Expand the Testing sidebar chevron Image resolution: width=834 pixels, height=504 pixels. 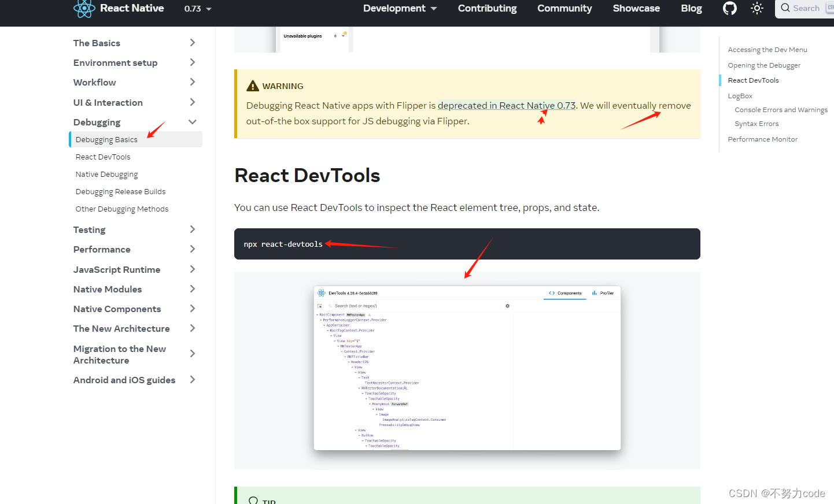click(193, 229)
